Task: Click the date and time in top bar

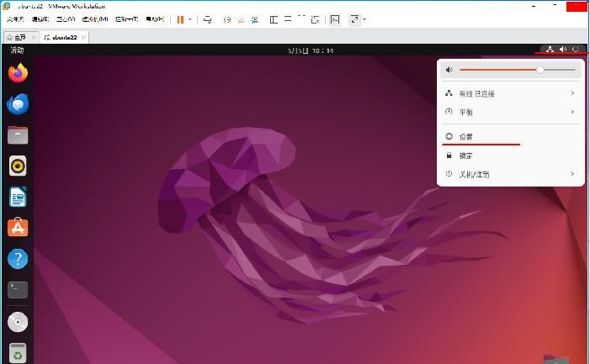Action: pos(311,50)
